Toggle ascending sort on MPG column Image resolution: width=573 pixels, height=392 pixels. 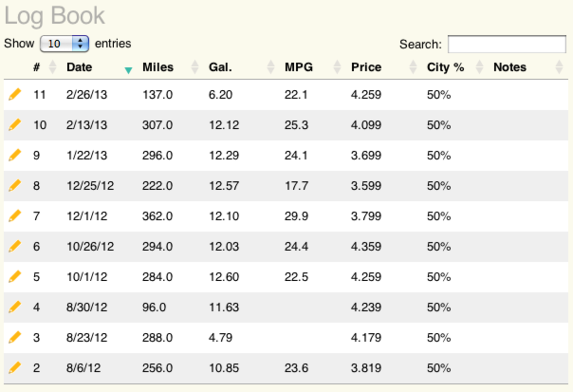click(x=298, y=67)
